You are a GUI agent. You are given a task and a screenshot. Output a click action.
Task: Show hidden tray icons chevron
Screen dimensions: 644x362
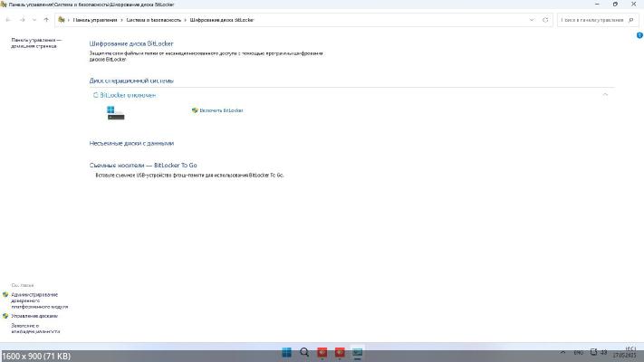click(562, 352)
